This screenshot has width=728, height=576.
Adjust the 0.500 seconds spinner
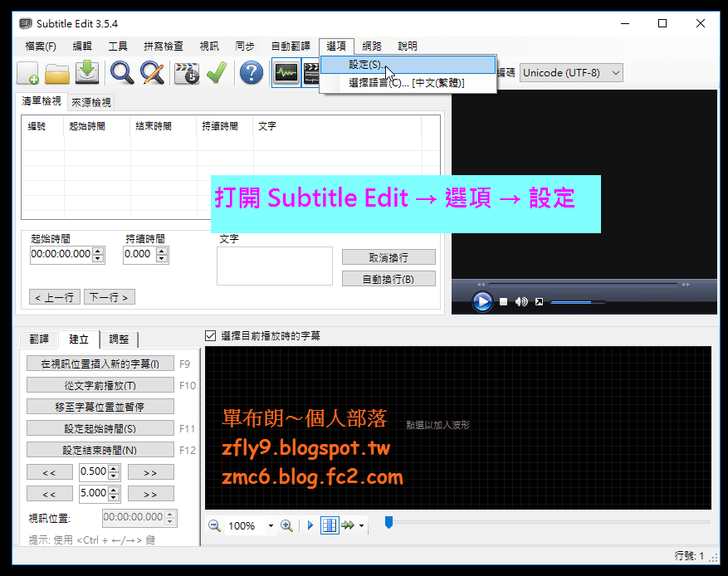114,472
